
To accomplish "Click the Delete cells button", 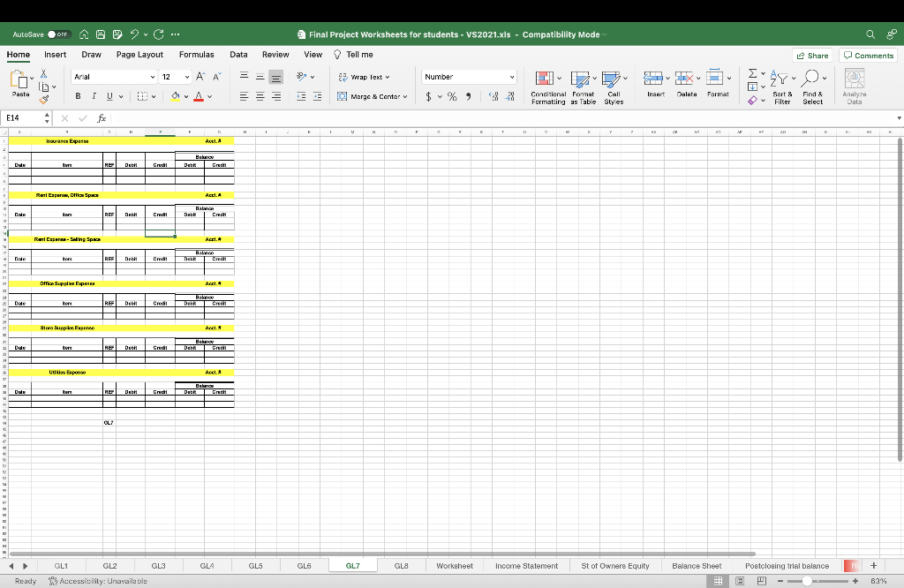I will (687, 82).
